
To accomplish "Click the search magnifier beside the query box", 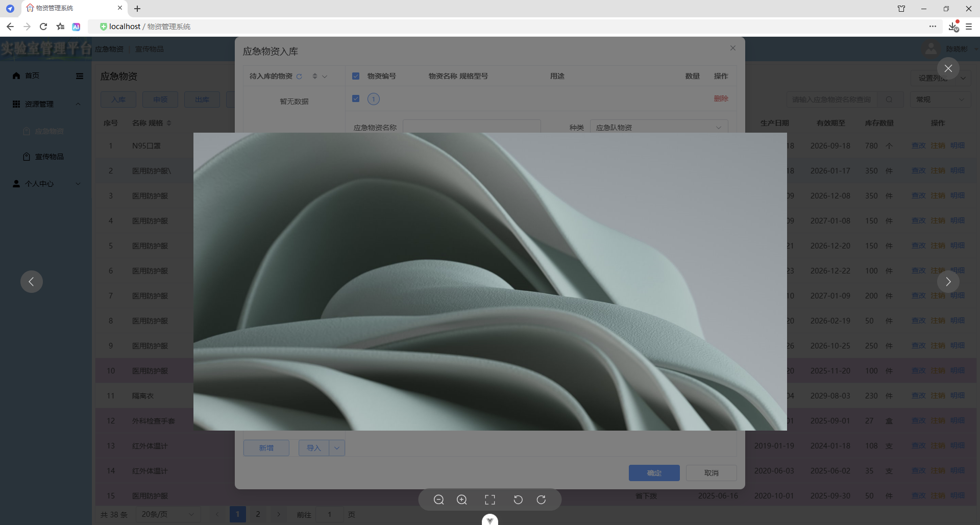I will click(x=890, y=99).
